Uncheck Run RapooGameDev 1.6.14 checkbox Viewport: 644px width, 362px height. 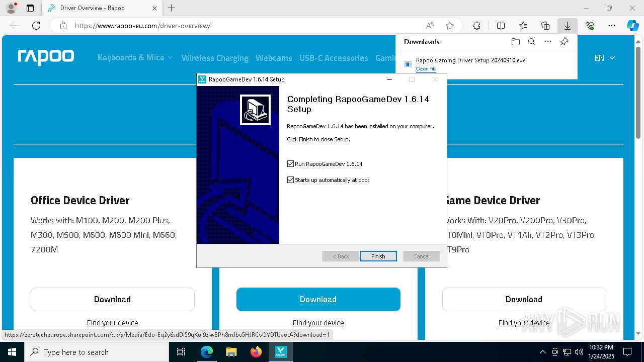pos(290,164)
